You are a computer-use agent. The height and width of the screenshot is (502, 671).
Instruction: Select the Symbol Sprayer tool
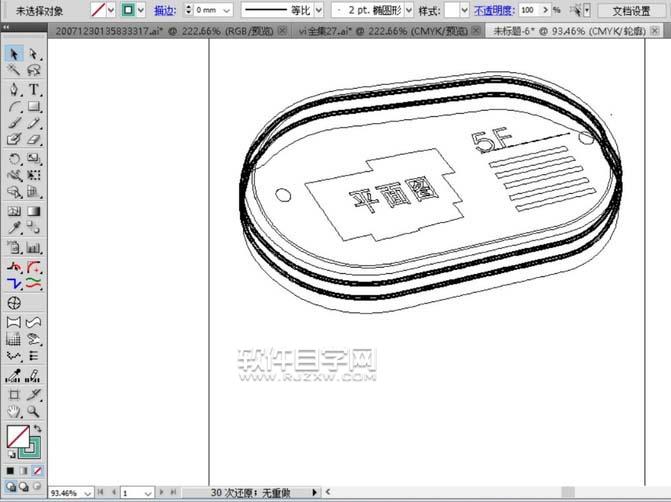[14, 247]
